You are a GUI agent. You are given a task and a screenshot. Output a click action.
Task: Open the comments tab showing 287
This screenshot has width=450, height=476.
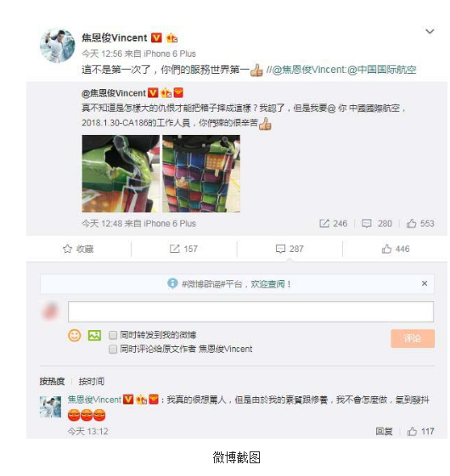click(290, 249)
